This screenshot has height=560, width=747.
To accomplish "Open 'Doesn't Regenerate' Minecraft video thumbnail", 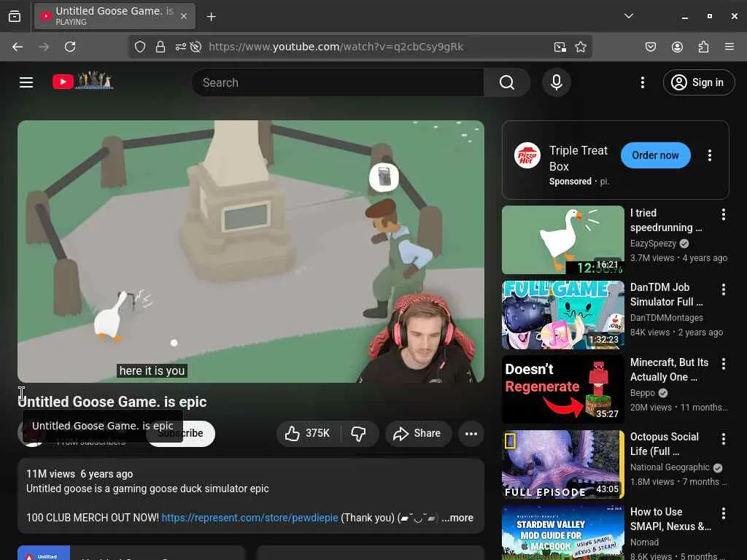I will 562,389.
